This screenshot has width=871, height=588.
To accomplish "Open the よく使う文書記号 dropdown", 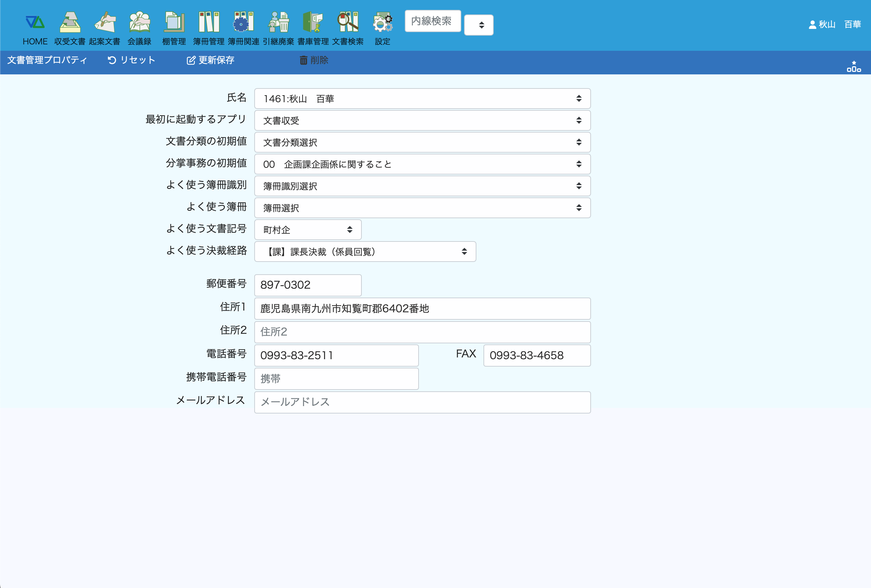I will point(308,230).
